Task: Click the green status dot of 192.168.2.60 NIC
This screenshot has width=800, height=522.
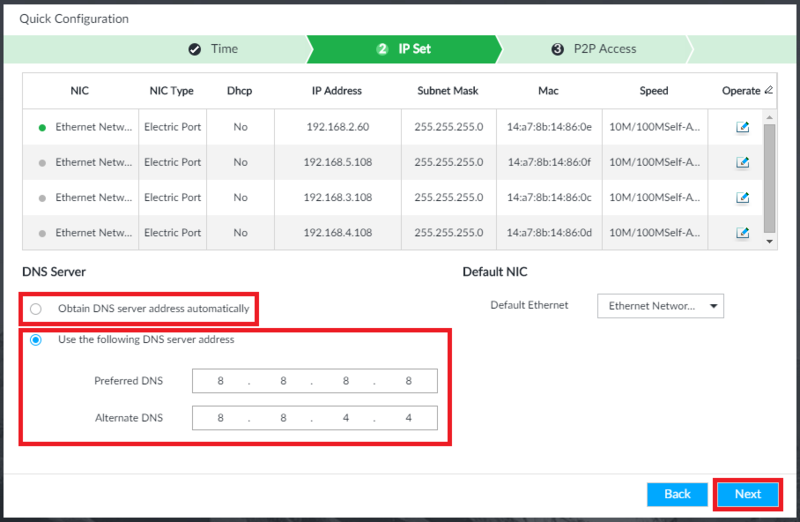Action: pyautogui.click(x=42, y=128)
